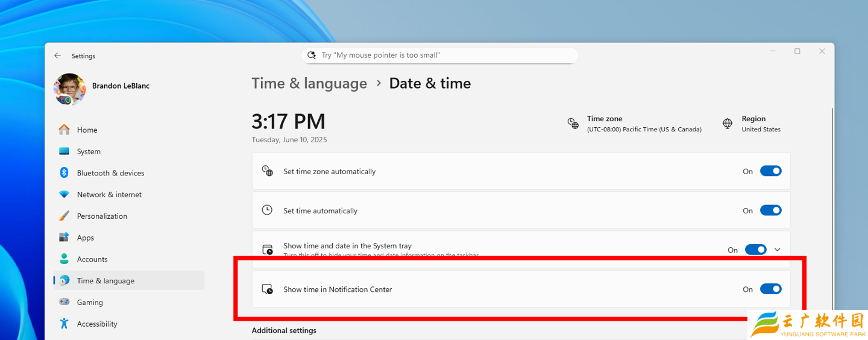Open Personalization settings
Image resolution: width=868 pixels, height=340 pixels.
click(129, 216)
